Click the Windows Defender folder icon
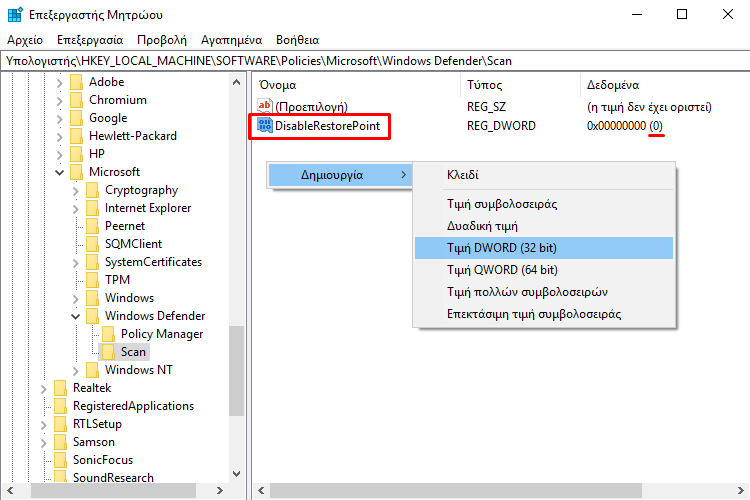The image size is (750, 500). pos(92,316)
